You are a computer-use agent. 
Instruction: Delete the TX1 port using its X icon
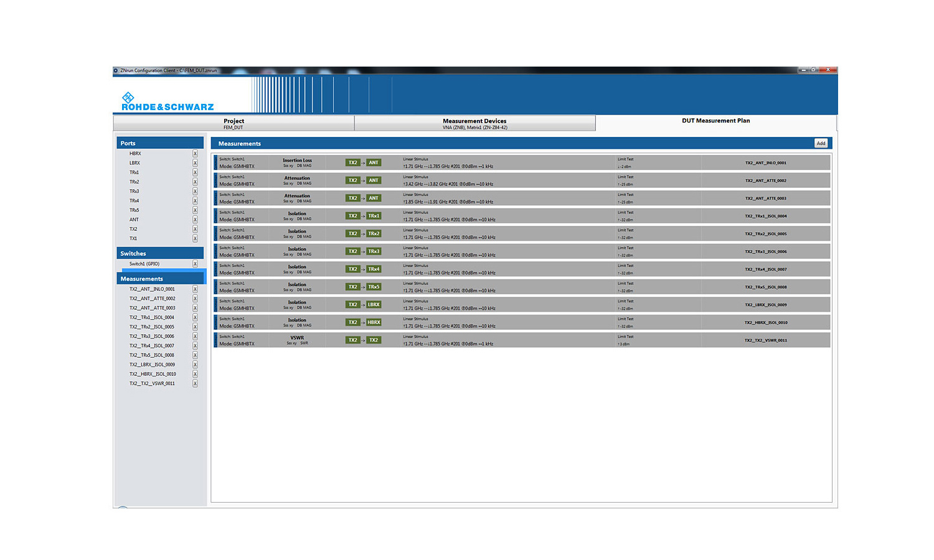[195, 238]
